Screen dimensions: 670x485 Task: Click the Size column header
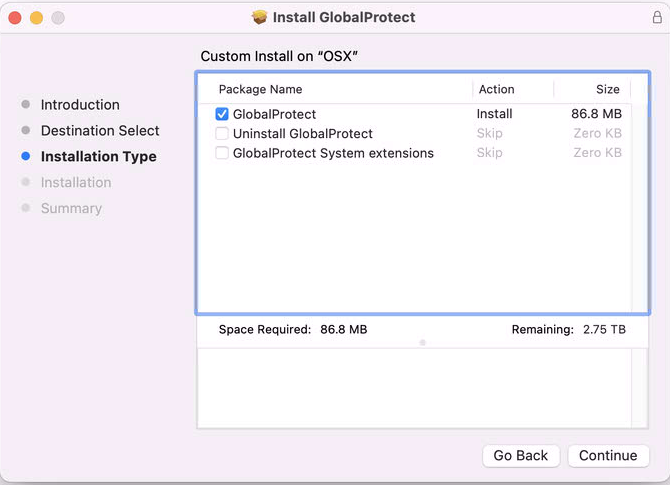click(x=608, y=89)
